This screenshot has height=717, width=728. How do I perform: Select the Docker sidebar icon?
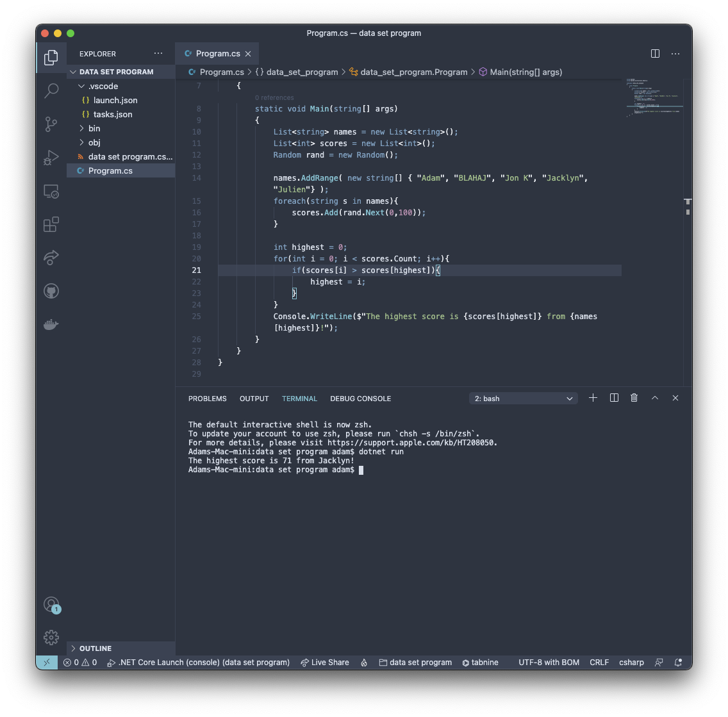(x=51, y=324)
